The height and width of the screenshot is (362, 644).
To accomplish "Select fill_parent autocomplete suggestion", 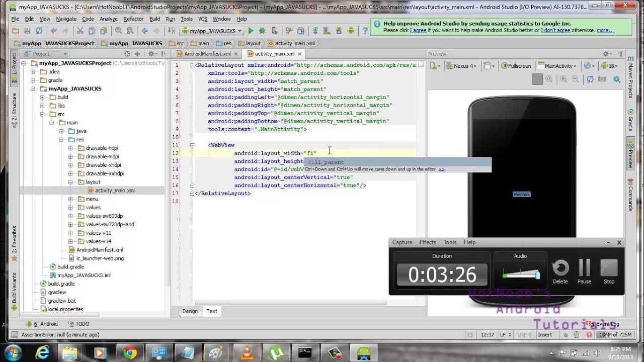I will click(397, 162).
